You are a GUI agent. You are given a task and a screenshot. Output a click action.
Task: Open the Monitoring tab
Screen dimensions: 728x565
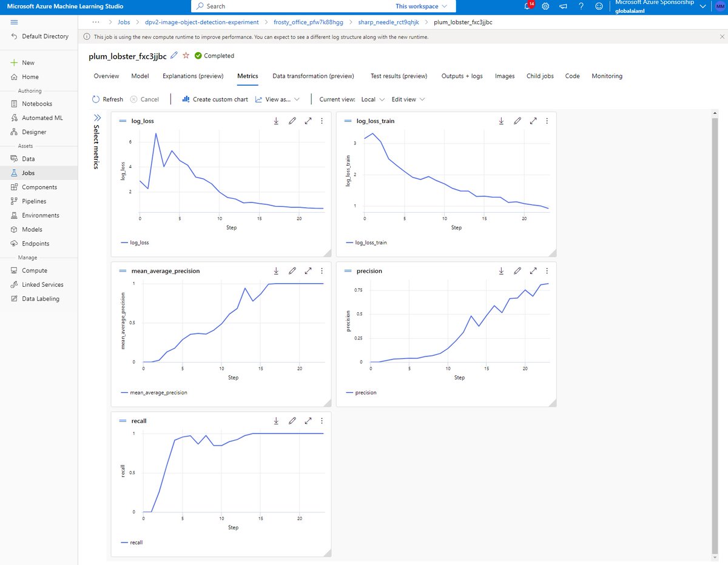tap(607, 76)
